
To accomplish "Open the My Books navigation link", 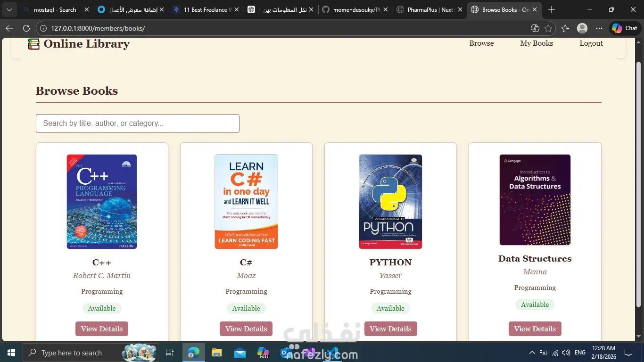I will click(x=537, y=43).
